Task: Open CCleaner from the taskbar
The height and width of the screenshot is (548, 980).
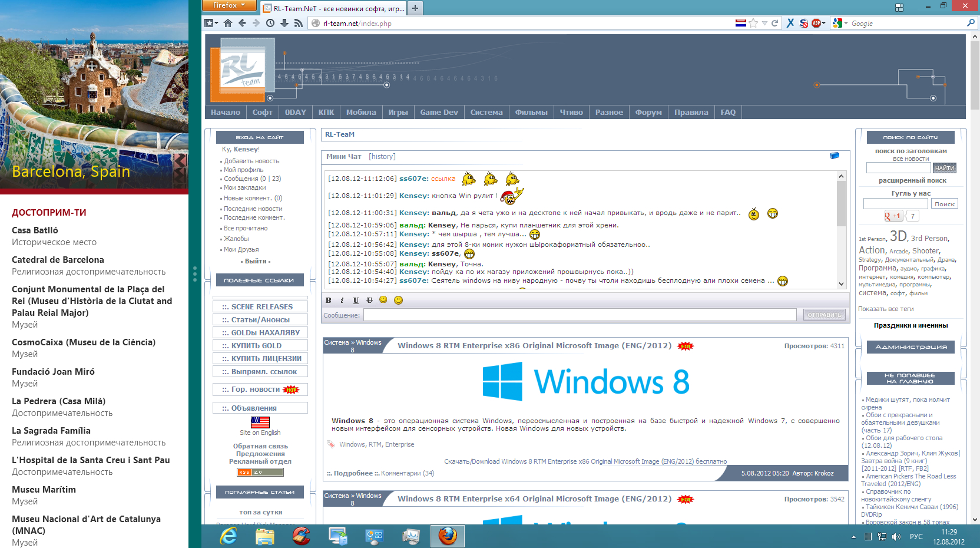Action: pyautogui.click(x=302, y=536)
